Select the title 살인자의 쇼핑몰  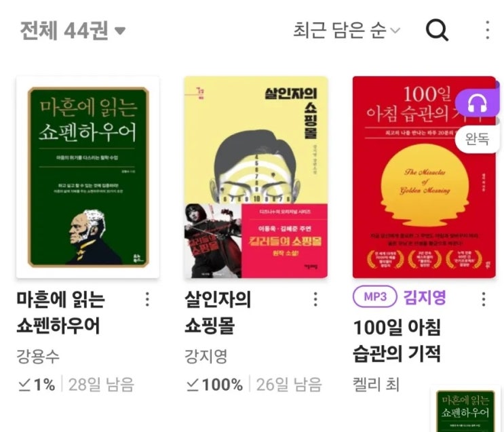pyautogui.click(x=218, y=313)
